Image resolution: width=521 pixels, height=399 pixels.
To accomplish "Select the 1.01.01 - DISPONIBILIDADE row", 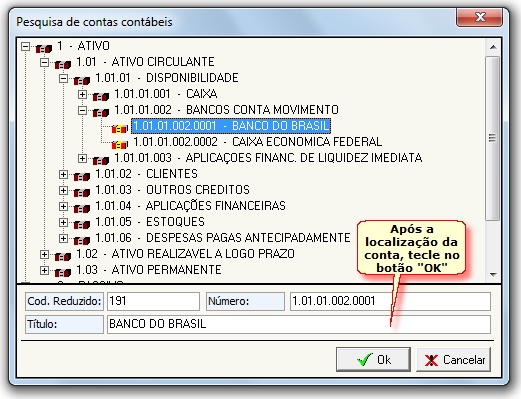I will click(167, 78).
